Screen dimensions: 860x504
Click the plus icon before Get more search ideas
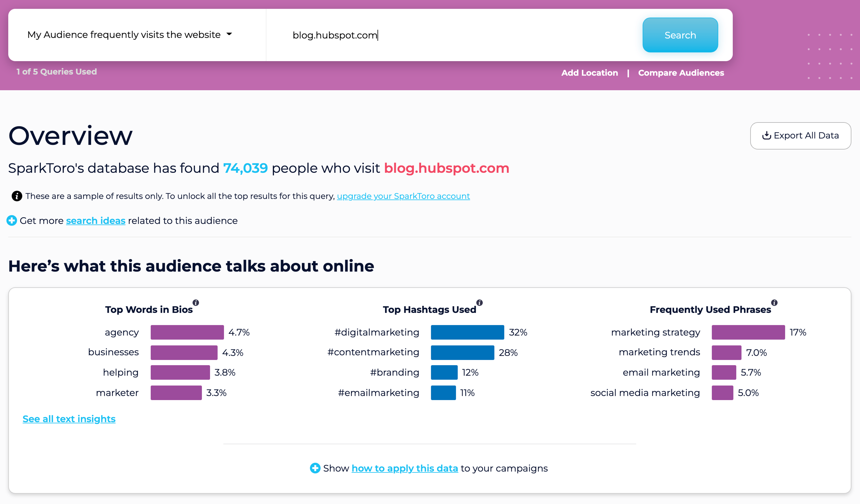click(x=12, y=221)
